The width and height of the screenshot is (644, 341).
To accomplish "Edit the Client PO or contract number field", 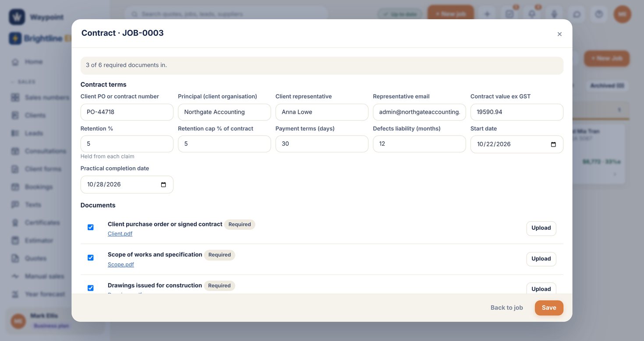I will point(127,112).
